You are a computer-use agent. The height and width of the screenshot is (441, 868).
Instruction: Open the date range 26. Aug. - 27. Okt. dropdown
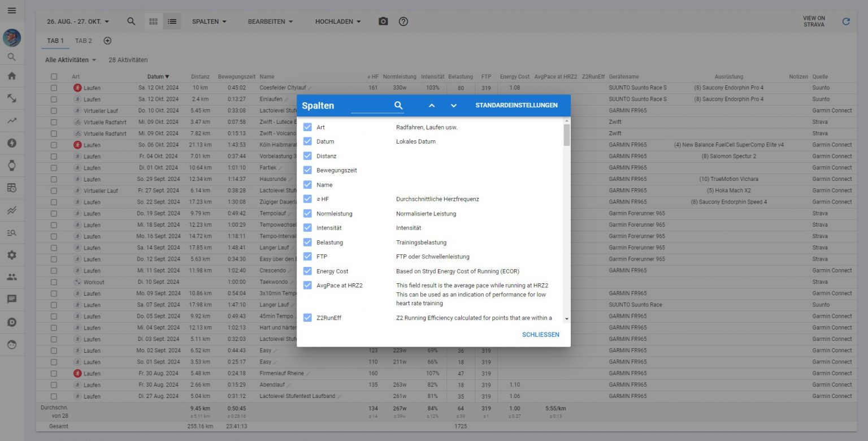pos(78,21)
